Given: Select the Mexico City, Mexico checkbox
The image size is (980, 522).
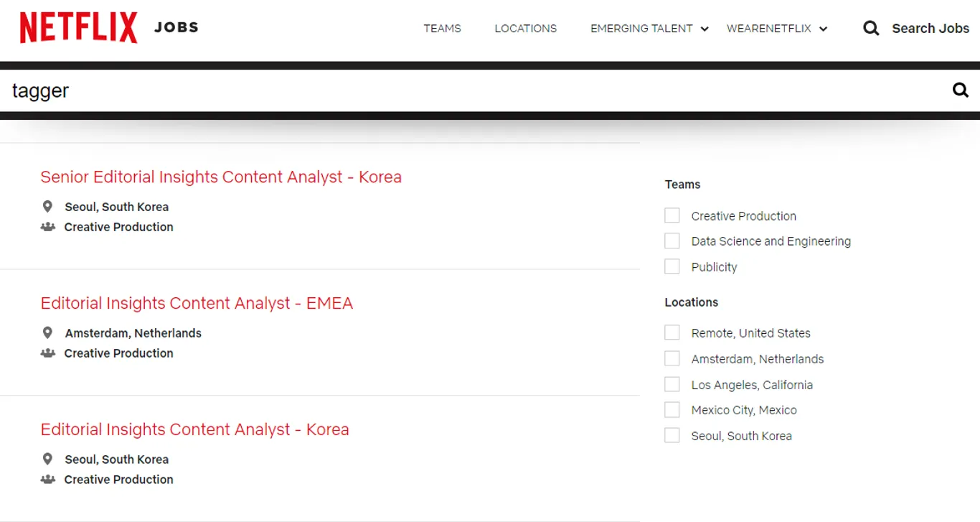Looking at the screenshot, I should 672,409.
